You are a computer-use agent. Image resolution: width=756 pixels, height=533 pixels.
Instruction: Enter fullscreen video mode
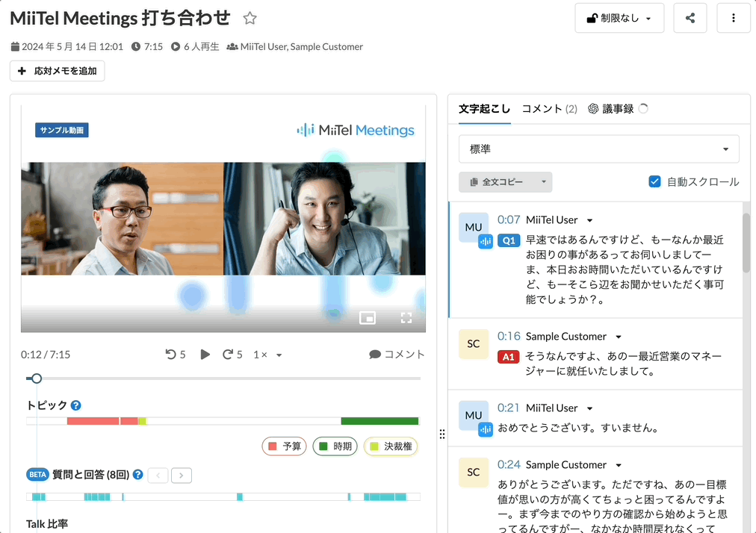pos(406,317)
